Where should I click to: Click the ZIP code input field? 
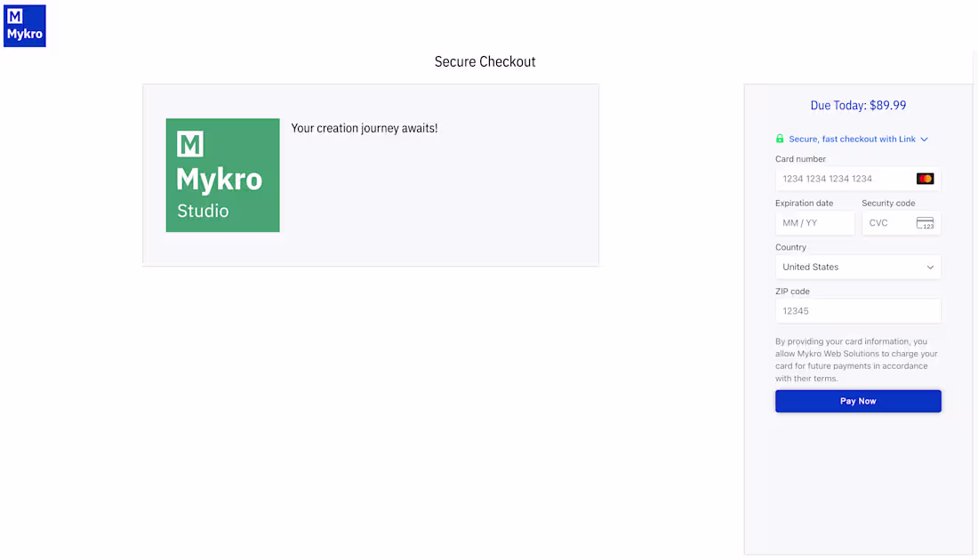858,310
